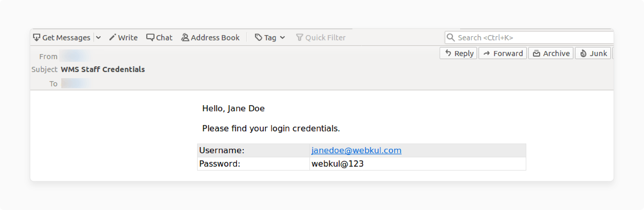Click the Quick Filter funnel icon
Image resolution: width=644 pixels, height=210 pixels.
299,38
